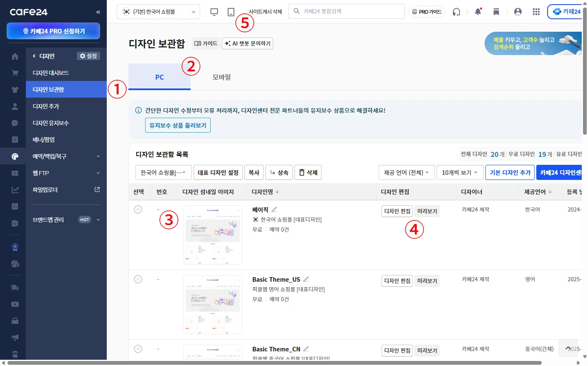Screen dimensions: 588x366
Task: Select the Basic Theme_CN radio button
Action: point(138,349)
